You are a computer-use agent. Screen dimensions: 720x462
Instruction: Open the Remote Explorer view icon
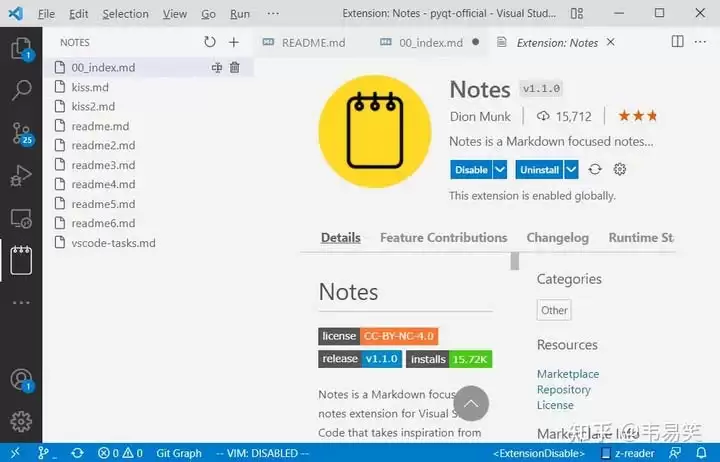coord(21,219)
